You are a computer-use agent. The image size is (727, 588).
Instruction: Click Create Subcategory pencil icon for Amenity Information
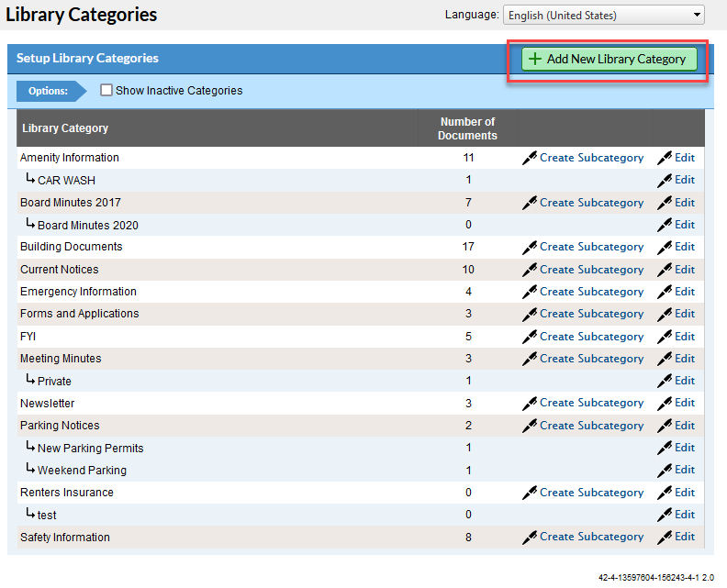(x=530, y=158)
